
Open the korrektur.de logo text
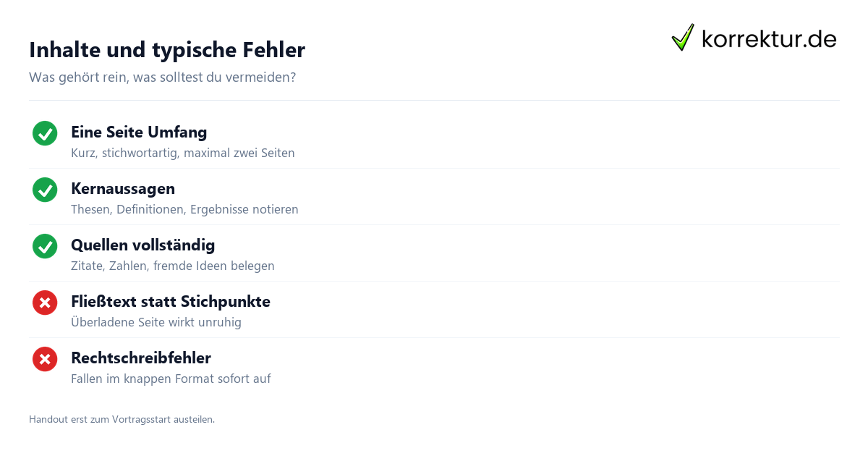[x=769, y=38]
